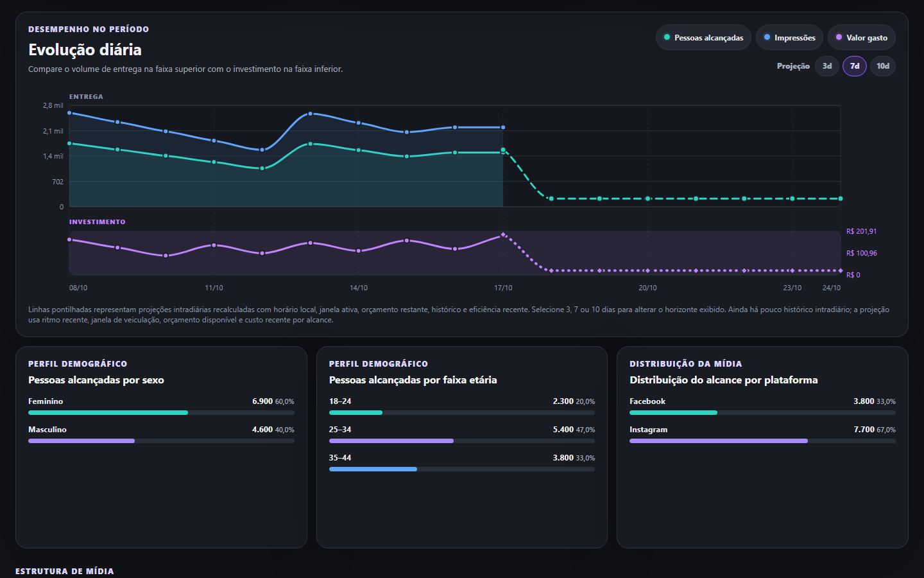Screen dimensions: 924x578
Task: Click the 11/10 date axis label
Action: point(214,288)
